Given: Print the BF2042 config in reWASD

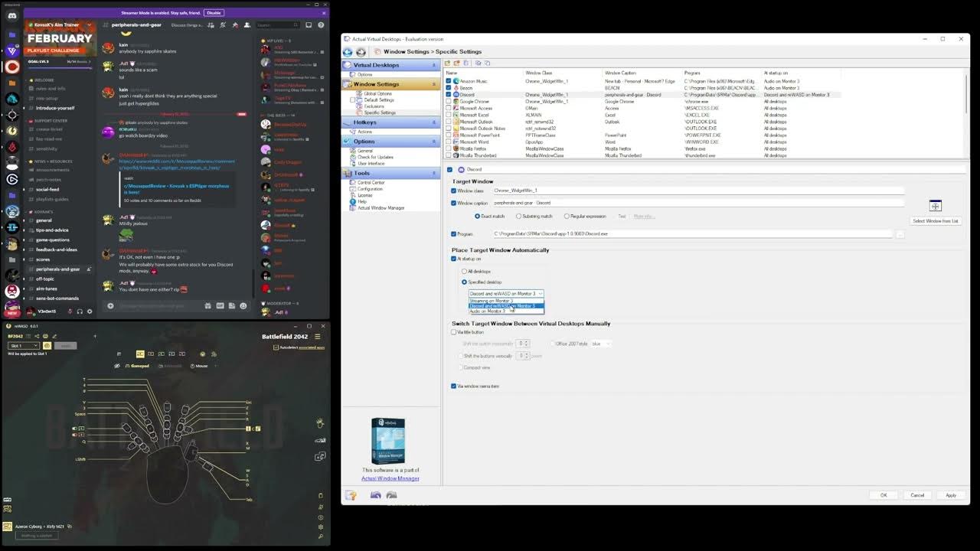Looking at the screenshot, I should pos(45,337).
